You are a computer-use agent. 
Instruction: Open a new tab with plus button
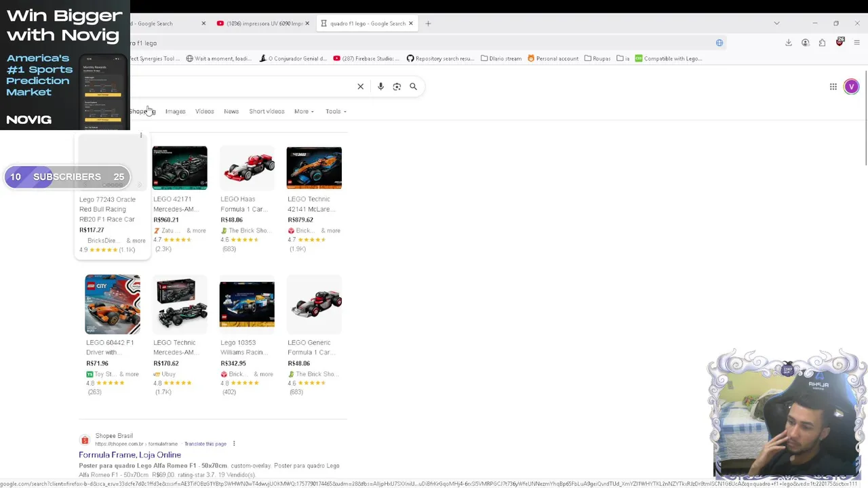[428, 23]
